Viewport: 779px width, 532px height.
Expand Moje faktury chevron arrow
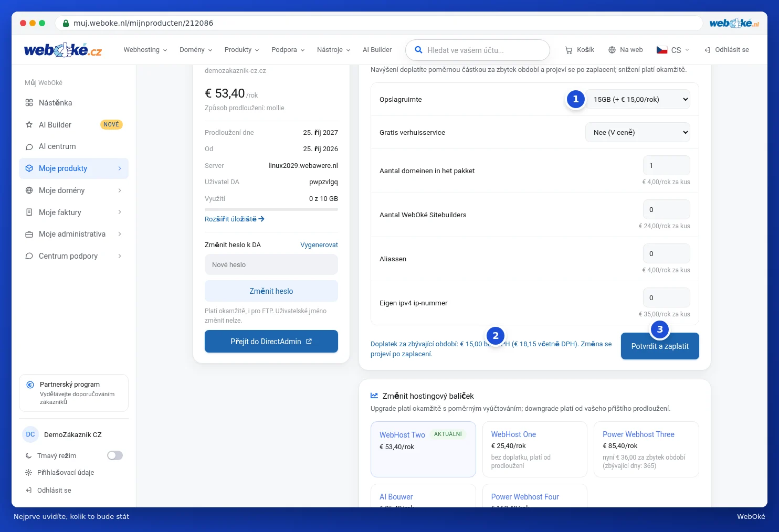pos(120,212)
